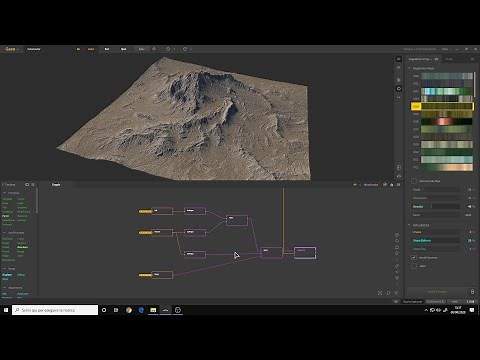The height and width of the screenshot is (360, 480).
Task: Click the topmost icon on viewport's right strip
Action: click(399, 59)
